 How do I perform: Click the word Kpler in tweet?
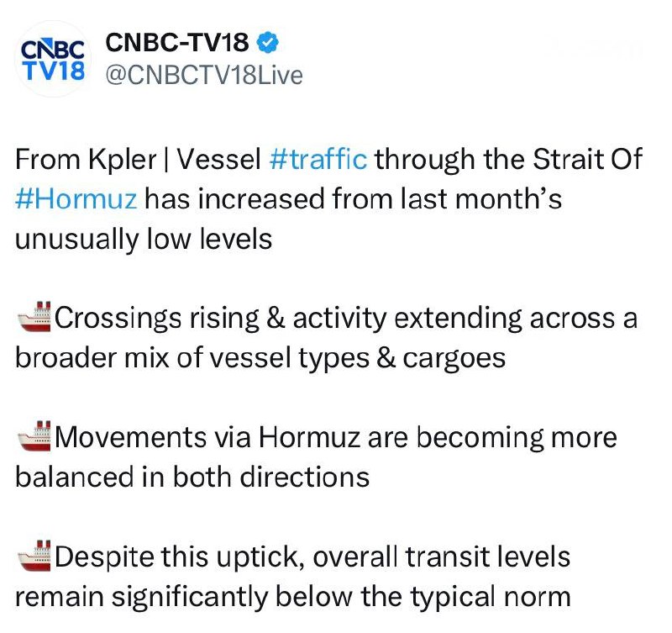coord(120,160)
